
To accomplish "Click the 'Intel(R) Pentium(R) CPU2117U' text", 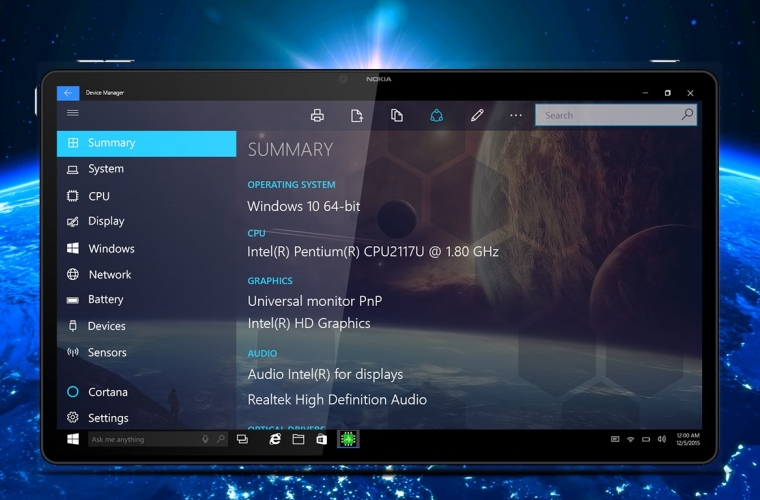I will click(x=336, y=252).
